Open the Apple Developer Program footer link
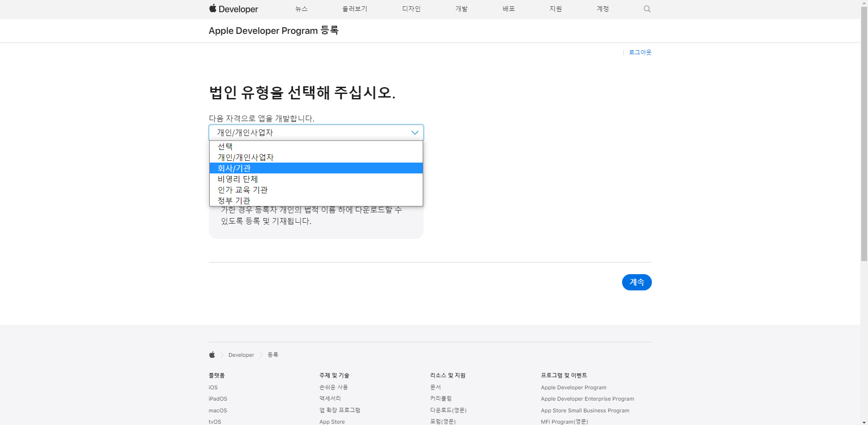The image size is (868, 425). click(573, 388)
